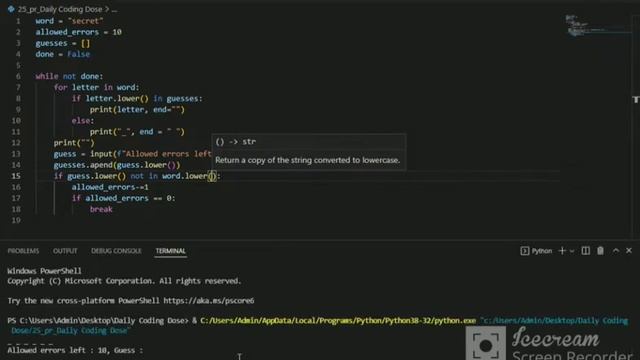The height and width of the screenshot is (360, 640).
Task: Click allowed_errors = 10 on line 2
Action: coord(78,32)
